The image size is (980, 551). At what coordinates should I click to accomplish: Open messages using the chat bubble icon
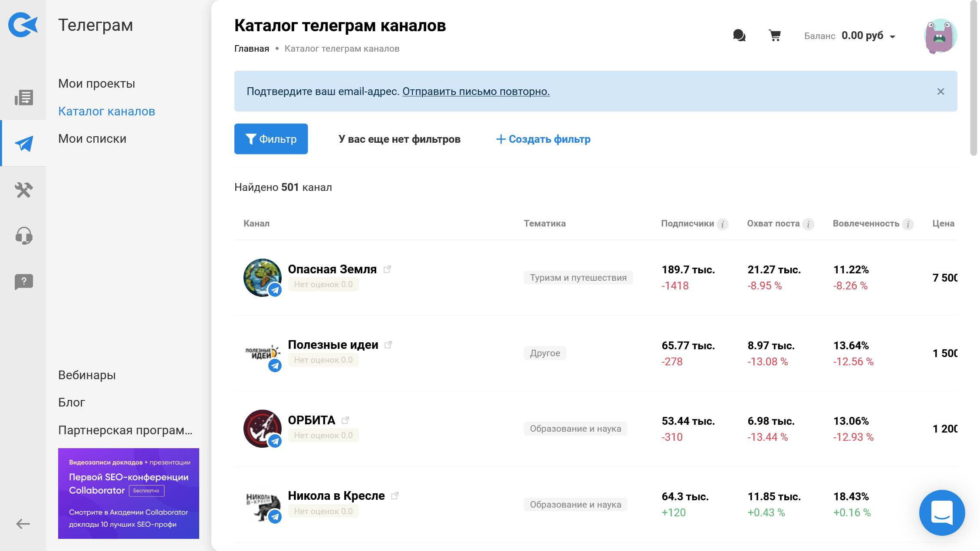tap(739, 36)
